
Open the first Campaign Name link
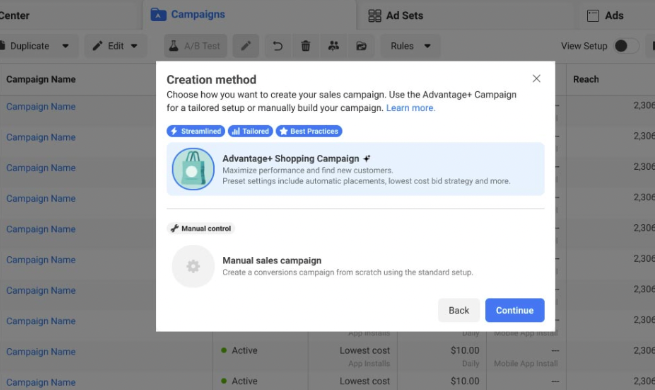tap(41, 106)
